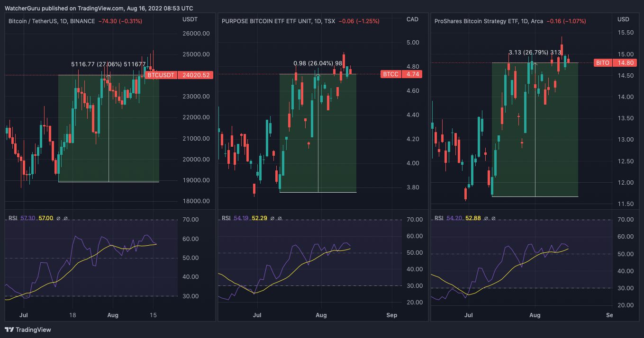Screen dimensions: 644x338
Task: Select 15.00 on the ProShares price axis
Action: point(626,54)
